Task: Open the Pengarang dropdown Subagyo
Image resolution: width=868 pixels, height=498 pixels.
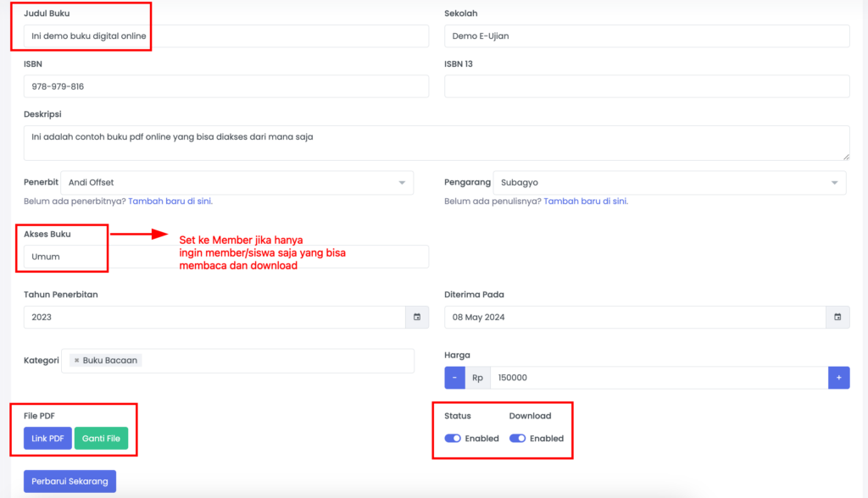Action: pos(670,183)
